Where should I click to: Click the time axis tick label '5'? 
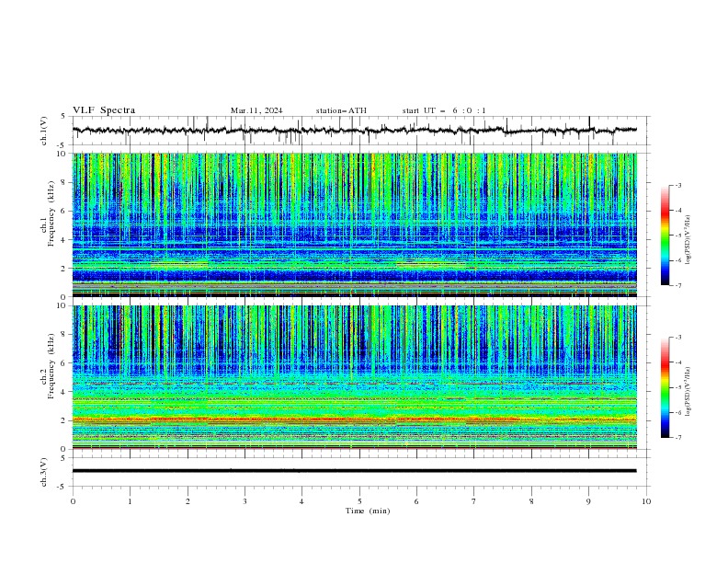click(359, 501)
